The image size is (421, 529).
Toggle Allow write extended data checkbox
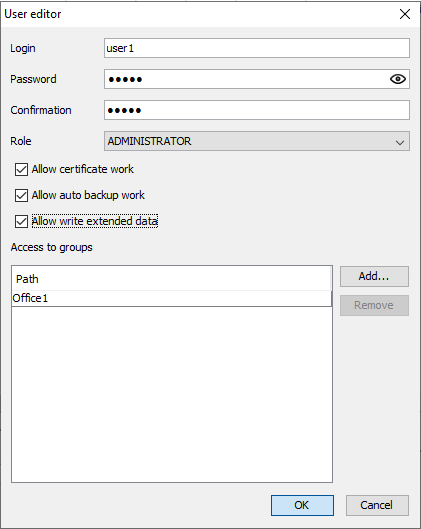[21, 221]
